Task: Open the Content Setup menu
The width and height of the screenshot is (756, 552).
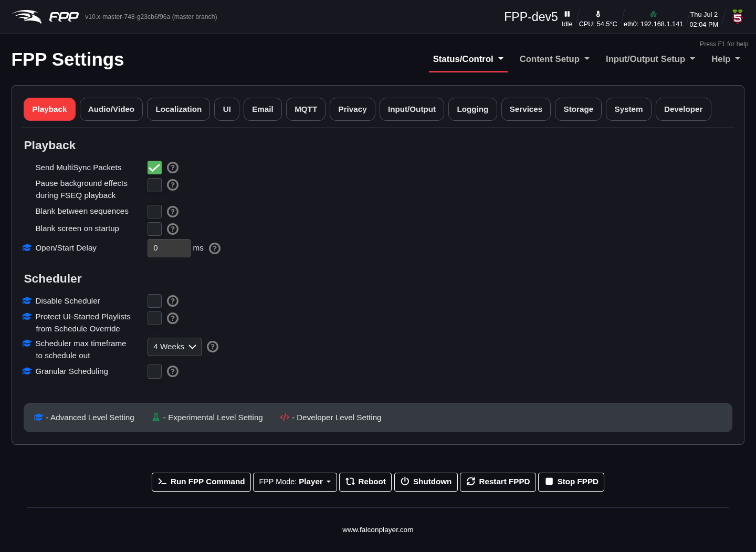Action: point(554,59)
